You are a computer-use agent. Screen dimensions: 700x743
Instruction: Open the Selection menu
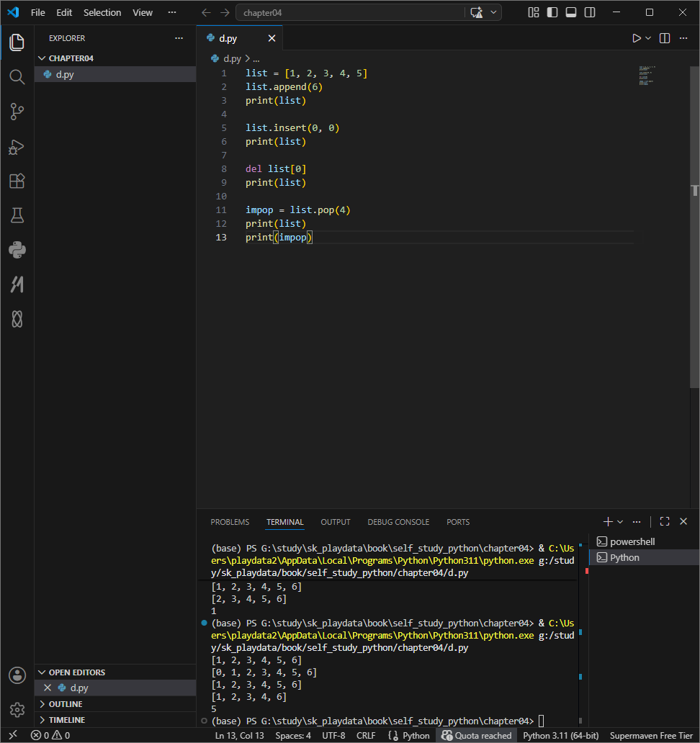tap(102, 13)
